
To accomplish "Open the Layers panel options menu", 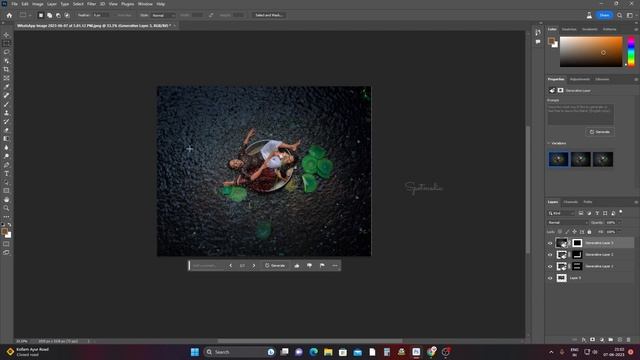I will click(636, 202).
